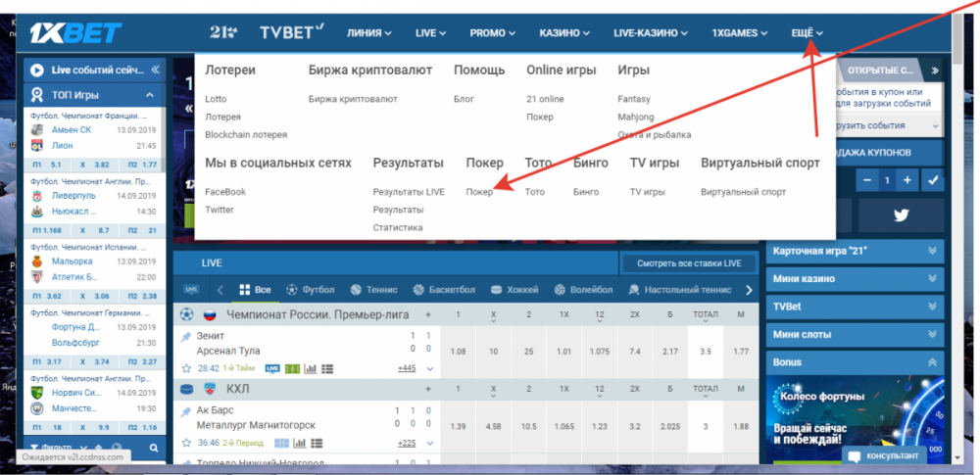Decrease coupon count with minus button
Viewport: 980px width, 475px height.
[866, 181]
